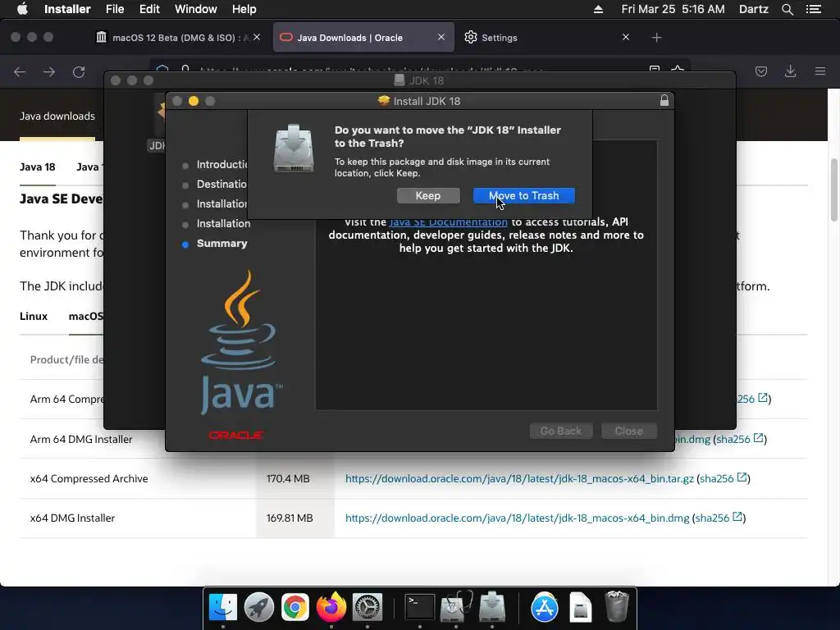Open the Window menu

click(x=195, y=9)
